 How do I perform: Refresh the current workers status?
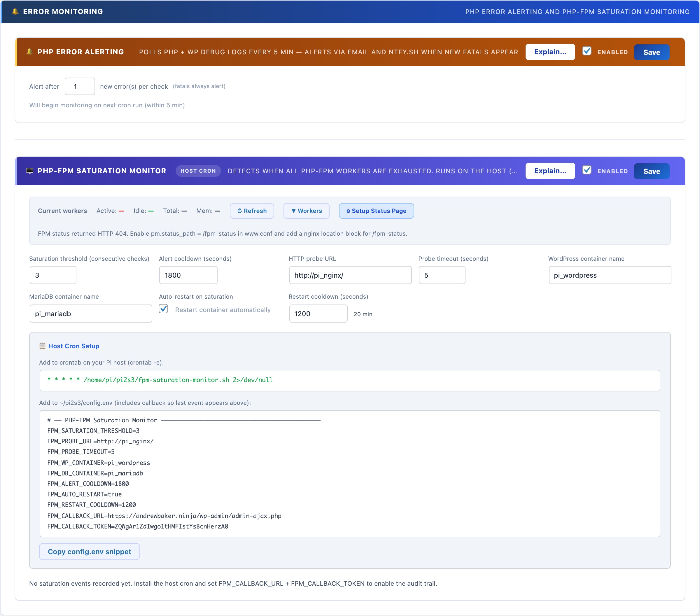click(252, 211)
